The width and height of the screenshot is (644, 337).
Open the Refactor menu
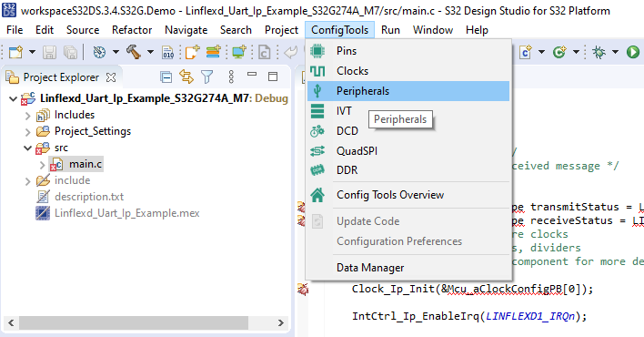click(132, 30)
